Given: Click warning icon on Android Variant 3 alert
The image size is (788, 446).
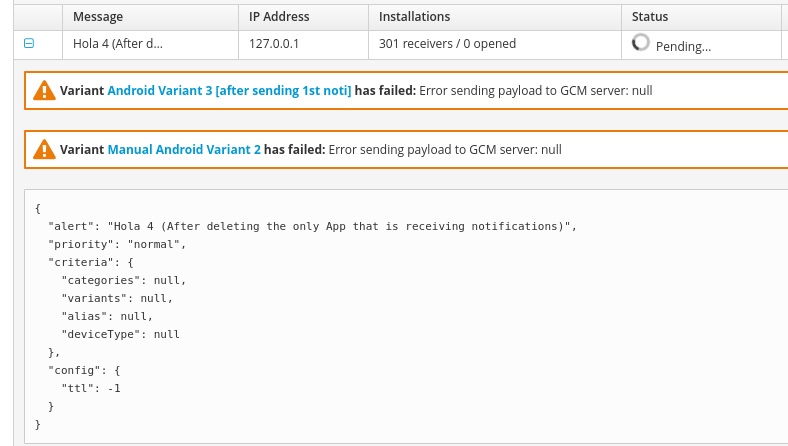Looking at the screenshot, I should click(44, 90).
